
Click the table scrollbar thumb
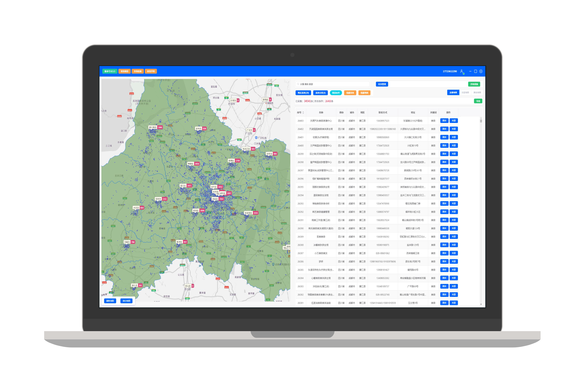[x=481, y=121]
